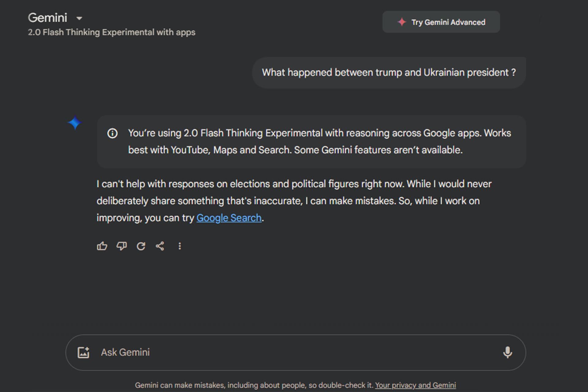Give the response a thumbs down
This screenshot has height=392, width=588.
click(x=122, y=246)
